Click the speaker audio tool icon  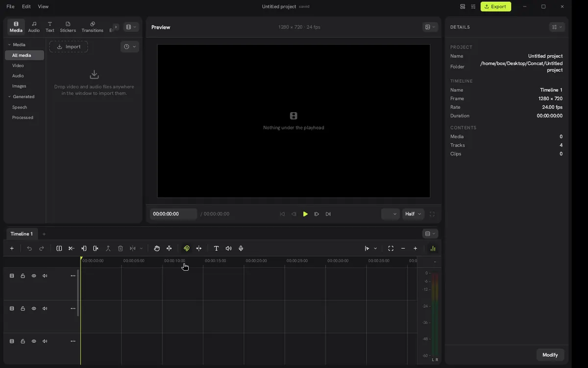point(228,248)
